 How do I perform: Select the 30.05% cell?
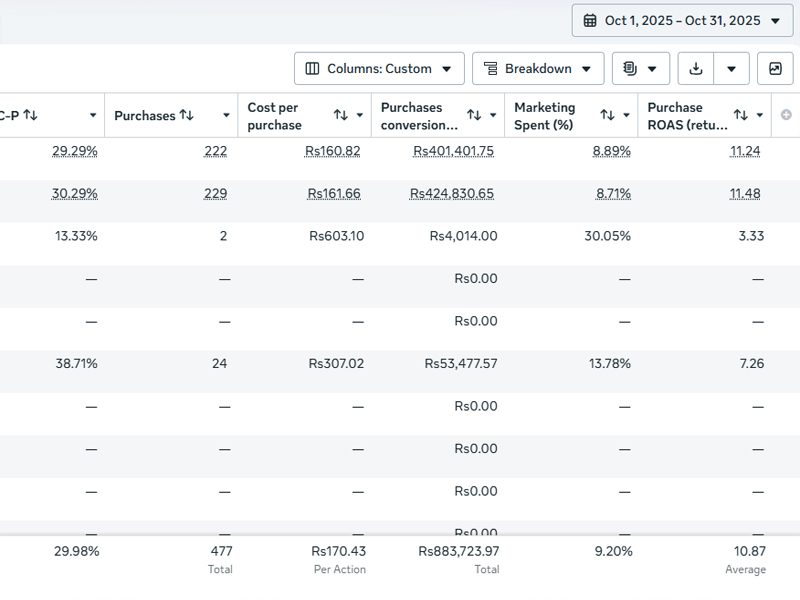608,236
